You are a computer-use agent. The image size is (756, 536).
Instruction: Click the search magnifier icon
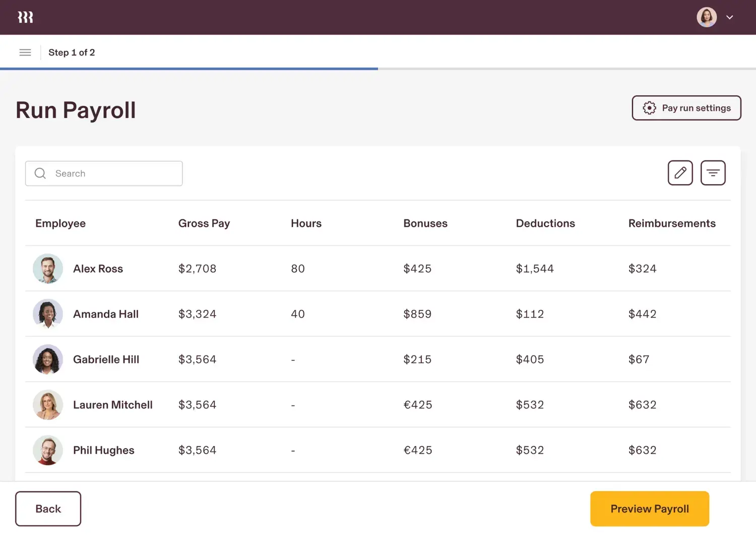(40, 173)
